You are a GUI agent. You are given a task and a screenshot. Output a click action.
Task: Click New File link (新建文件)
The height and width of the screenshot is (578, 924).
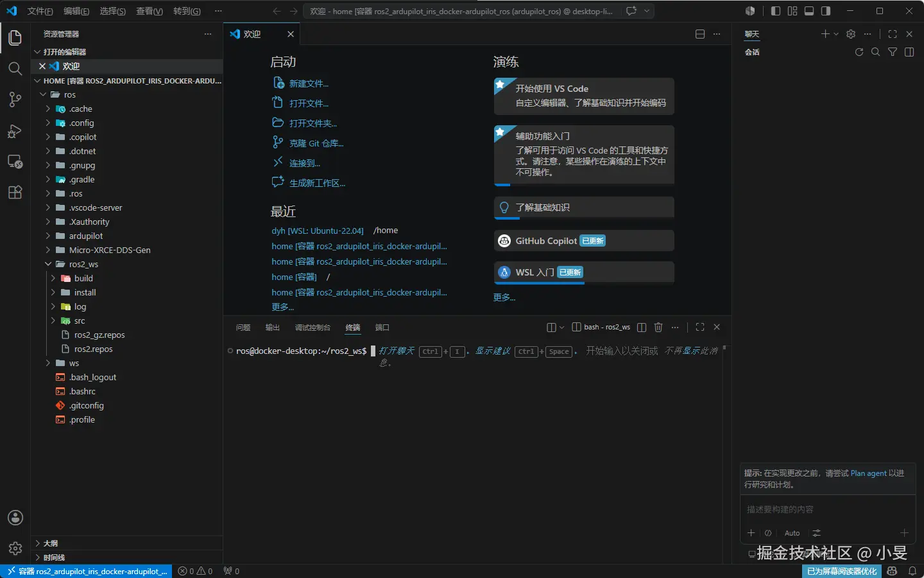(309, 83)
